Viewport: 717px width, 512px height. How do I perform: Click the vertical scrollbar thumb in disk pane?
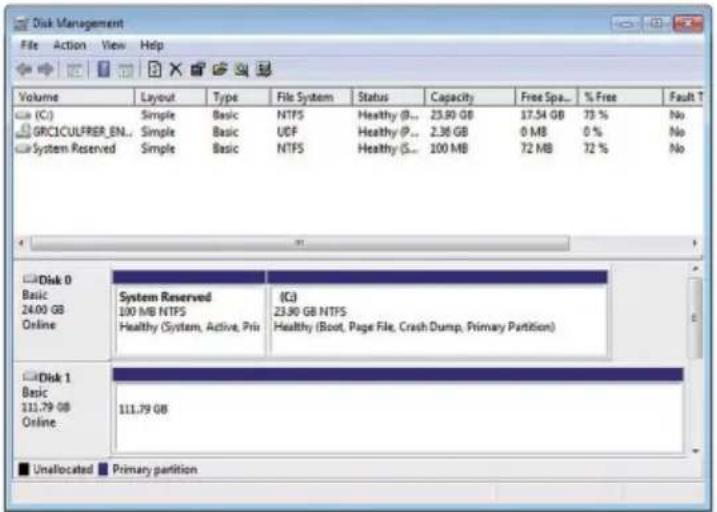(696, 319)
